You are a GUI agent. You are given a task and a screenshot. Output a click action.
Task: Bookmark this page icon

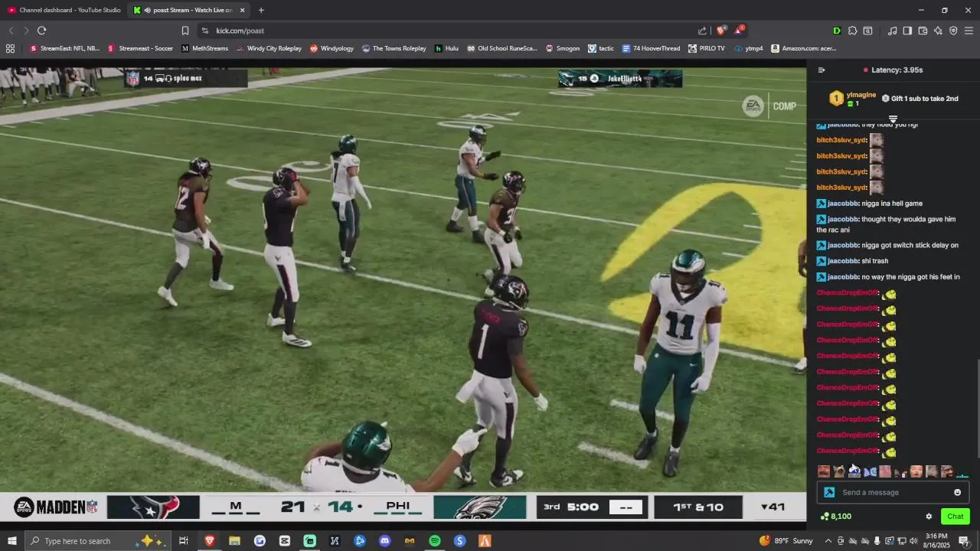tap(185, 31)
